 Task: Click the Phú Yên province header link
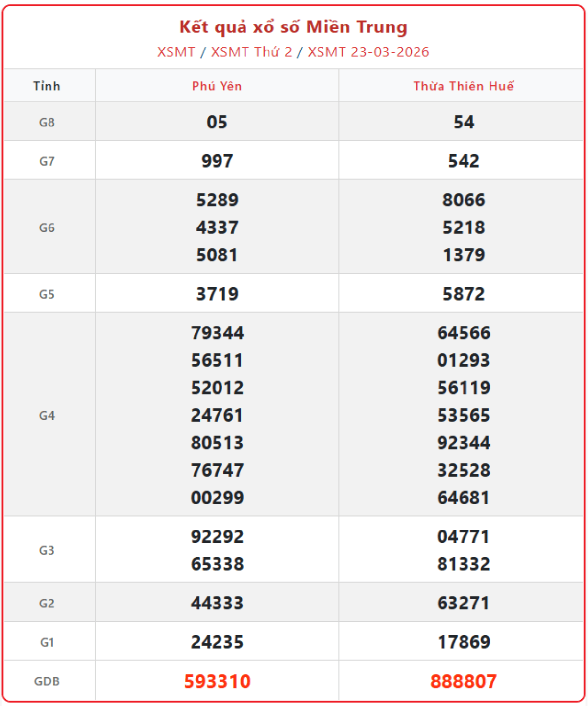(x=217, y=86)
